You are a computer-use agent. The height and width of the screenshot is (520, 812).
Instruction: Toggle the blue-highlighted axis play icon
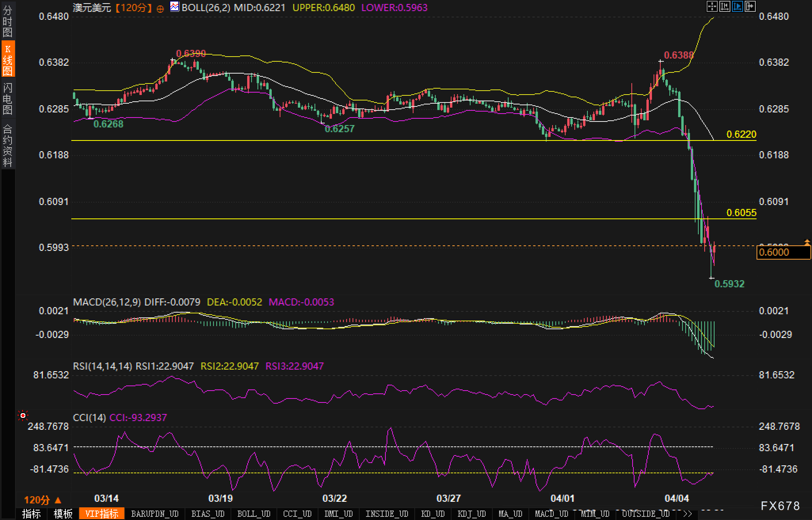point(738,6)
